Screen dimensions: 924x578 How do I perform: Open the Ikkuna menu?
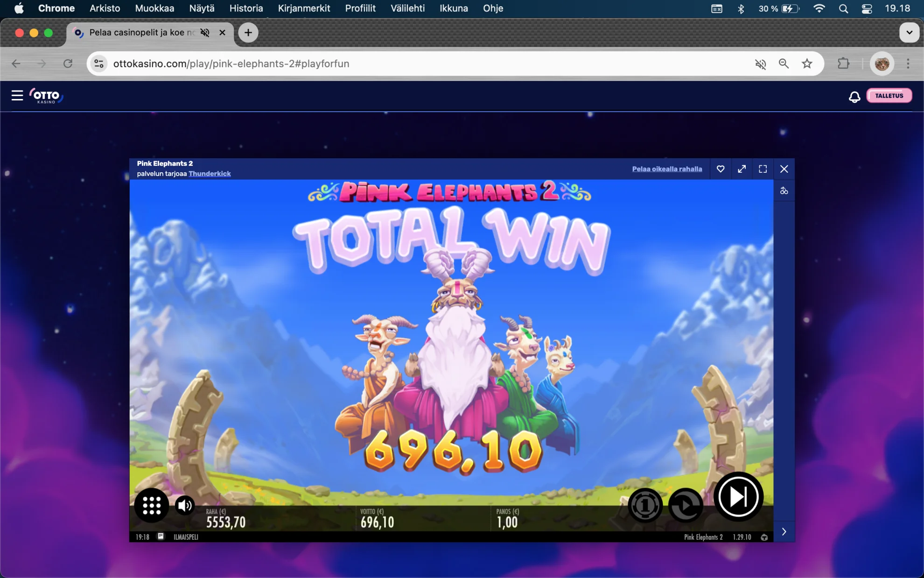tap(454, 8)
